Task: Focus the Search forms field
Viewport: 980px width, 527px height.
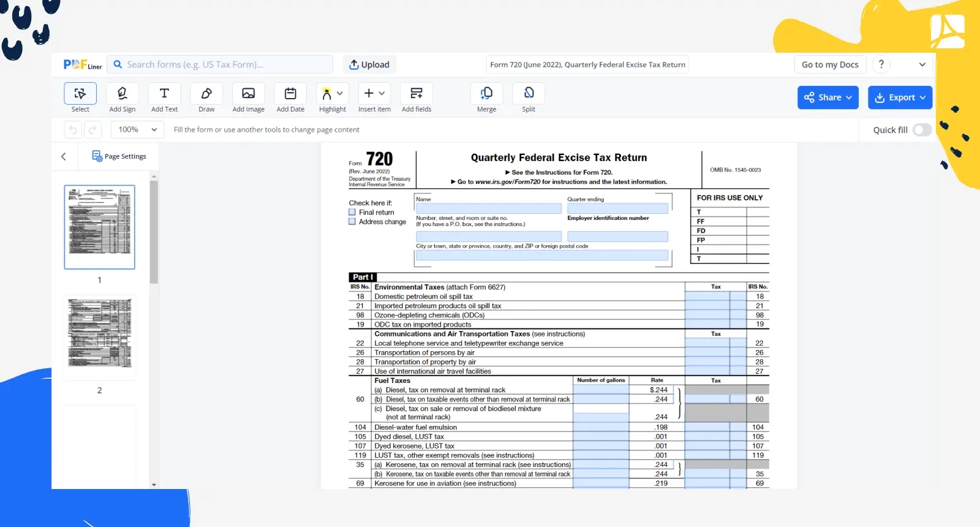Action: click(221, 64)
